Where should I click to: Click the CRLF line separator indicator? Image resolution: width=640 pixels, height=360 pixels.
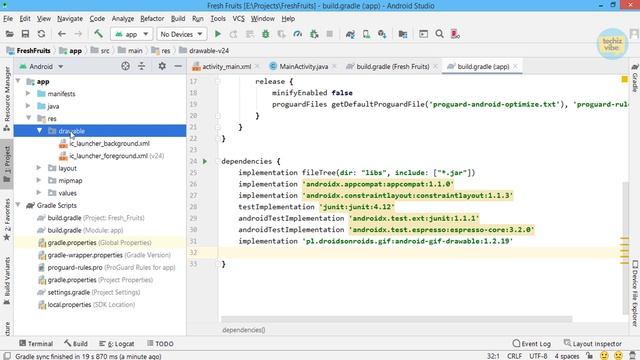tap(514, 356)
